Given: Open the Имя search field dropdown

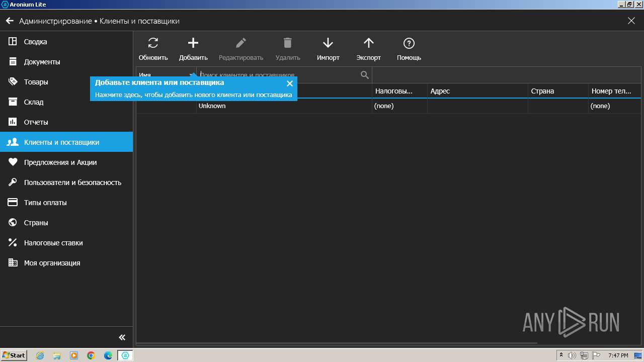Looking at the screenshot, I should (x=166, y=75).
